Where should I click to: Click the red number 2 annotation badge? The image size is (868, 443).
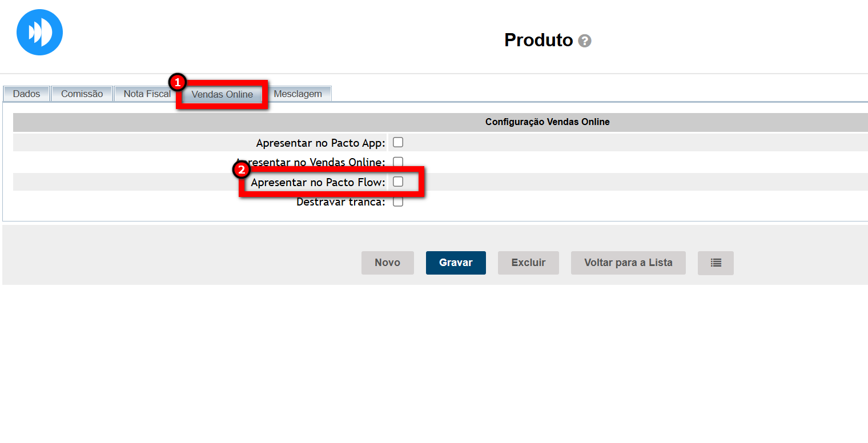pyautogui.click(x=242, y=170)
